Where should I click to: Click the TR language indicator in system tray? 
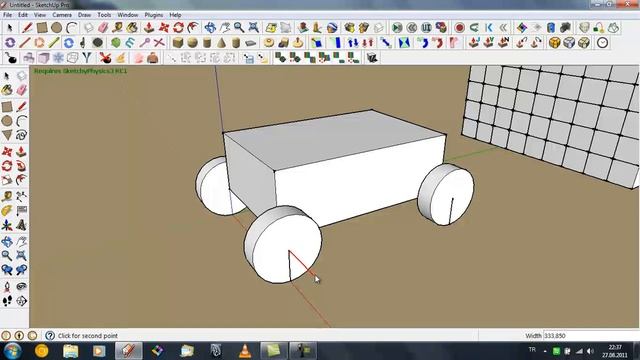pos(532,350)
